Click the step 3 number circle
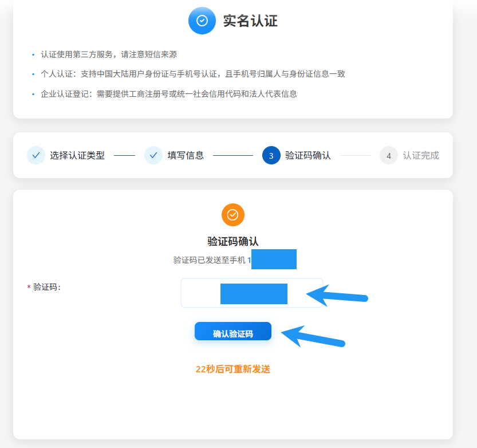Screen dimensions: 477x448 [x=271, y=155]
